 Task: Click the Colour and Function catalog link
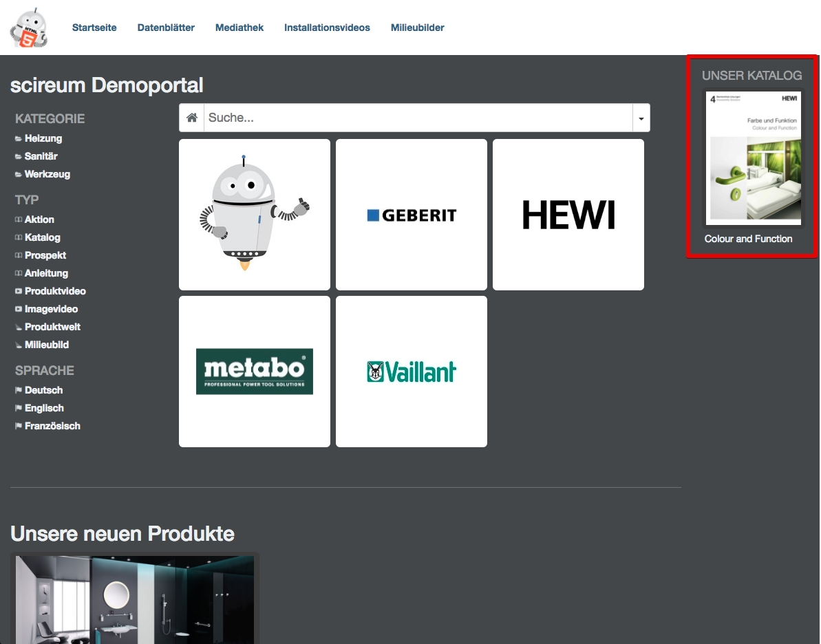[748, 239]
